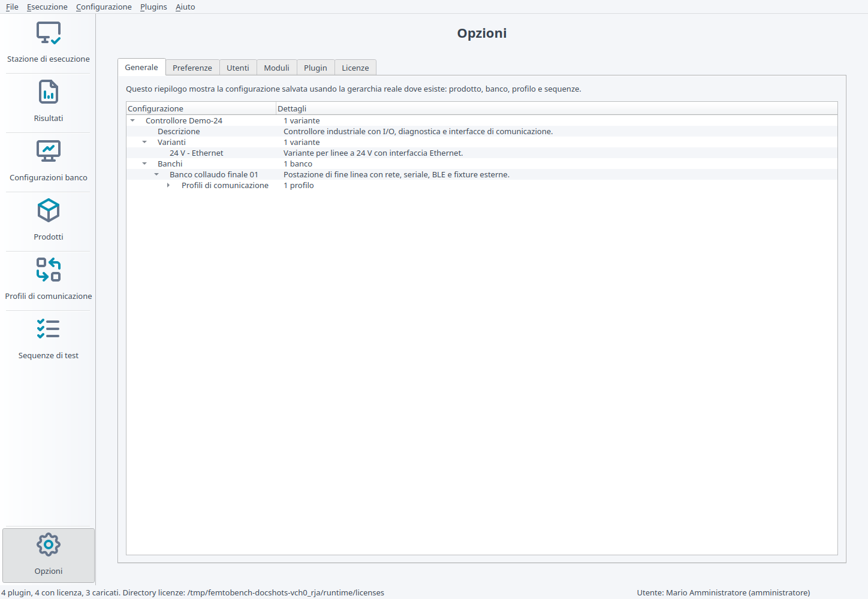This screenshot has height=599, width=868.
Task: Click the 1 profilo details cell
Action: click(x=299, y=185)
